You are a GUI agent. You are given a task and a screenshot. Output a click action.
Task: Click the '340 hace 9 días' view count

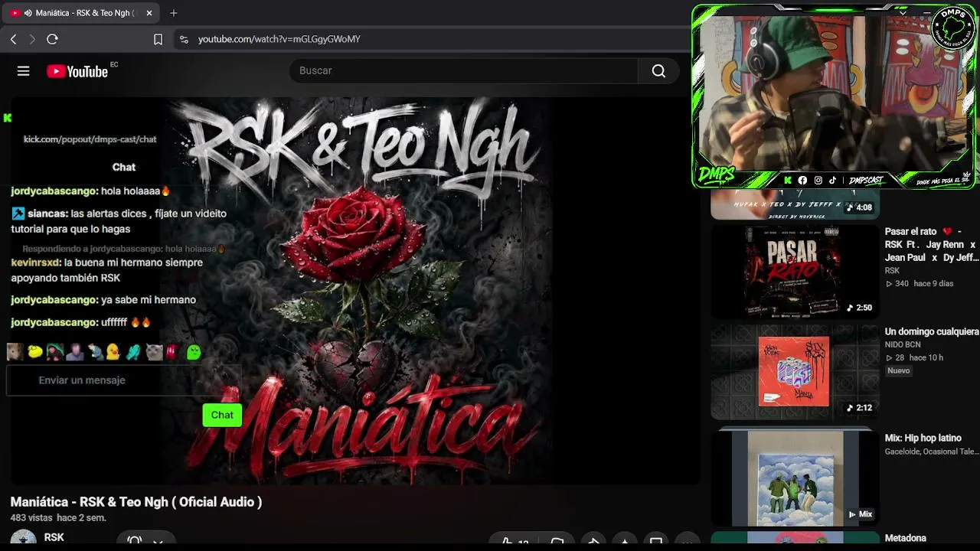(x=920, y=283)
